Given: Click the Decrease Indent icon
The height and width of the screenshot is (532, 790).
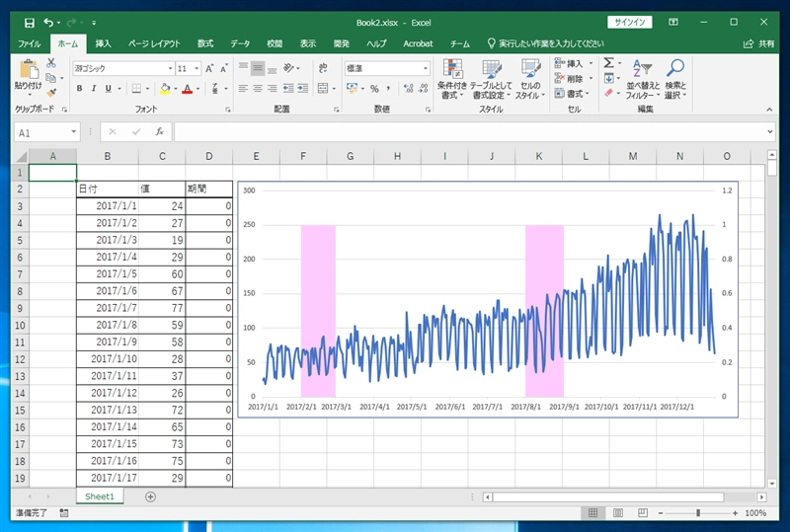Looking at the screenshot, I should tap(288, 89).
